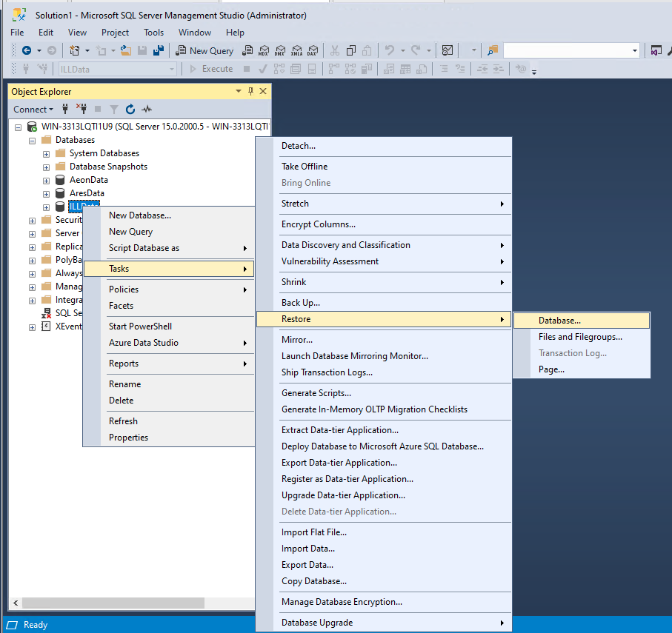Create a new MDX query
This screenshot has width=672, height=633.
(x=264, y=50)
